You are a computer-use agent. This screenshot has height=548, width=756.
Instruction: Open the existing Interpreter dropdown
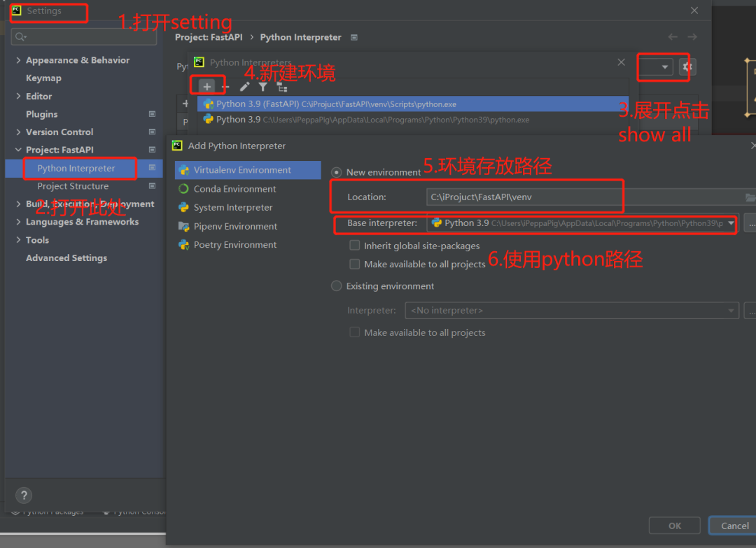point(731,311)
